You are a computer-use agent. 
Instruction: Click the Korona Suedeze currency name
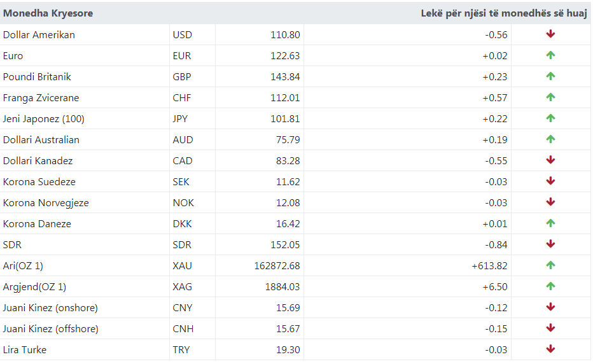click(x=39, y=181)
